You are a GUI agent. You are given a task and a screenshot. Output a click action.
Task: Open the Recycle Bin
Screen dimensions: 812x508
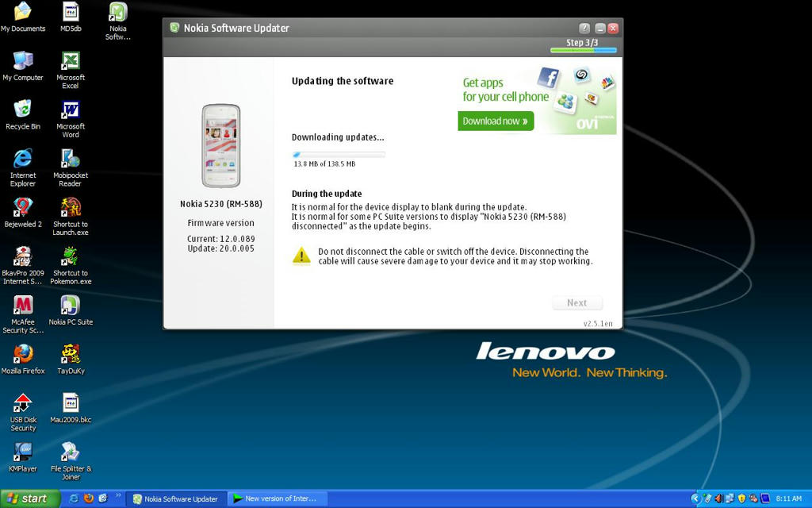23,114
